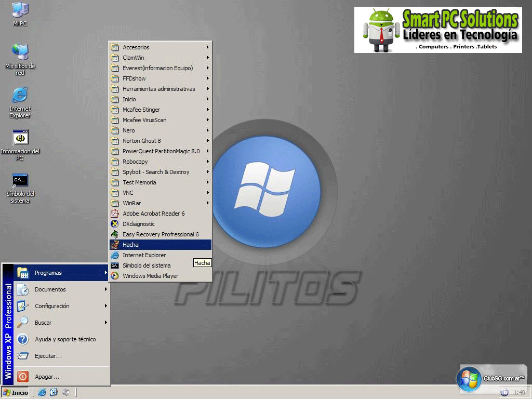Image resolution: width=532 pixels, height=399 pixels.
Task: Select Apagar... to shut down
Action: (x=61, y=377)
